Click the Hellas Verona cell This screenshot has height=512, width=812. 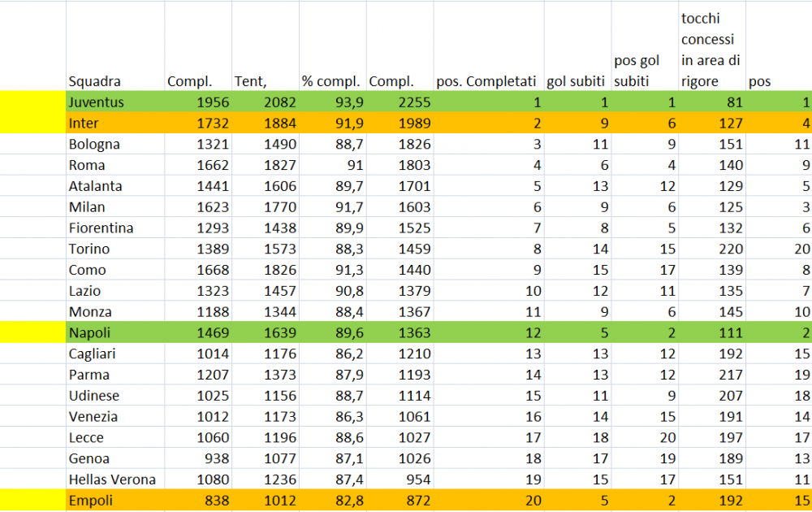click(115, 479)
